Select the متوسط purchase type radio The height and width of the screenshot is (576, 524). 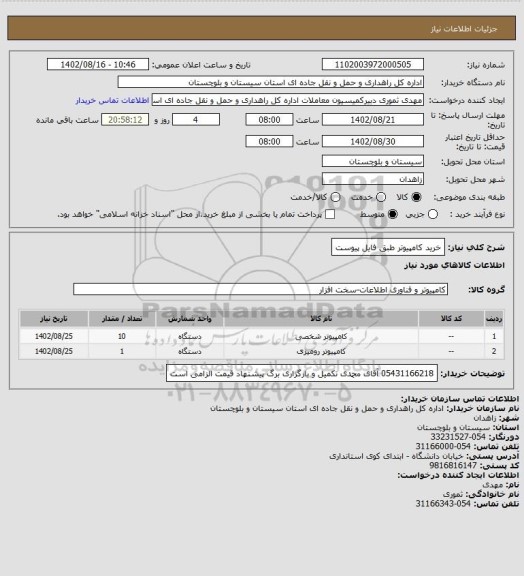pyautogui.click(x=393, y=214)
